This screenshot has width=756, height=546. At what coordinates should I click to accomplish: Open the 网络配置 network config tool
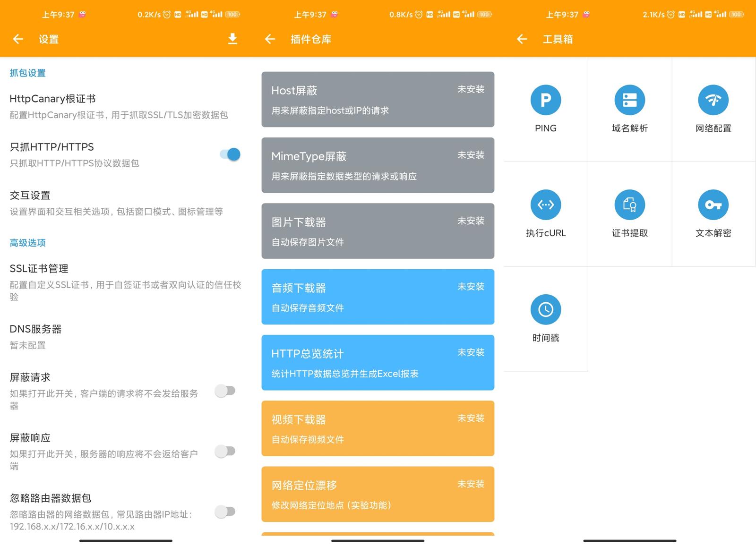coord(713,100)
